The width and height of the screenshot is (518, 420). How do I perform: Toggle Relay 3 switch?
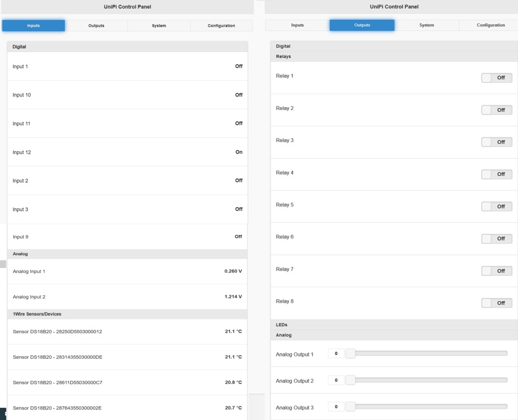pos(497,142)
